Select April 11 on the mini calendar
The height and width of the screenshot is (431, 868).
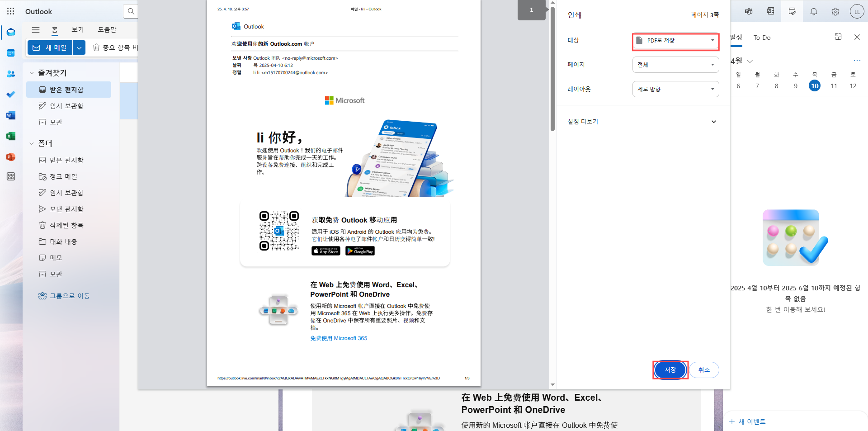click(x=834, y=85)
